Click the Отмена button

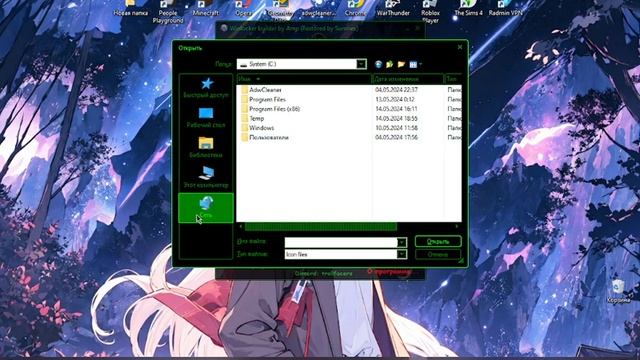(x=438, y=254)
